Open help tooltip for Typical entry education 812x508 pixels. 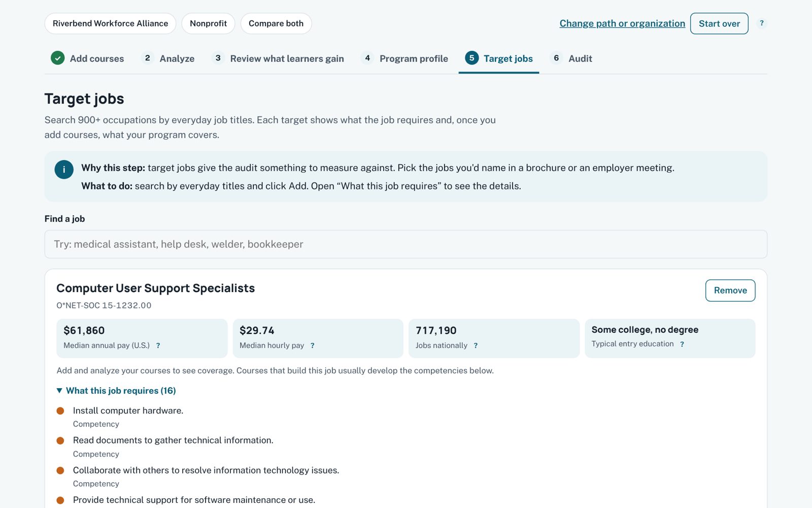[x=682, y=344]
